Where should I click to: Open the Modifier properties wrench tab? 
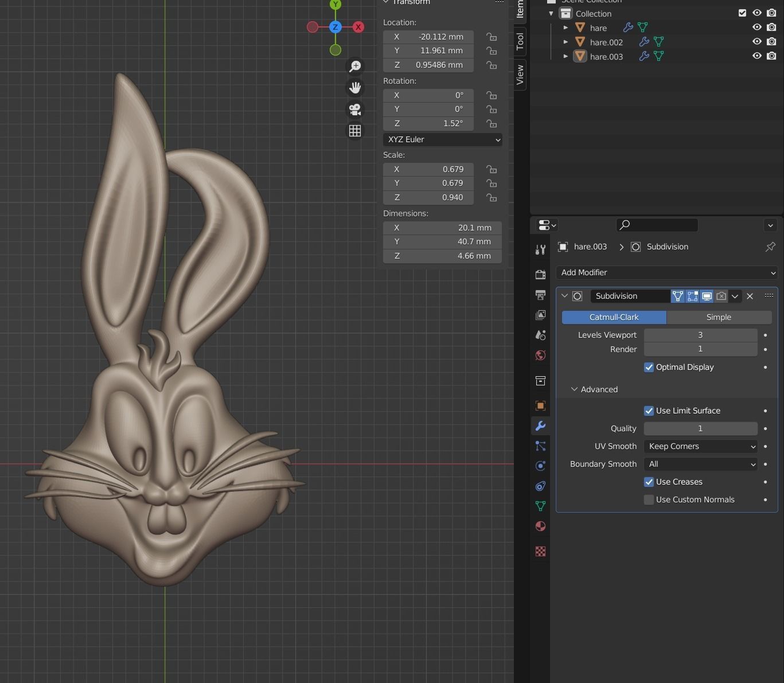click(x=540, y=426)
